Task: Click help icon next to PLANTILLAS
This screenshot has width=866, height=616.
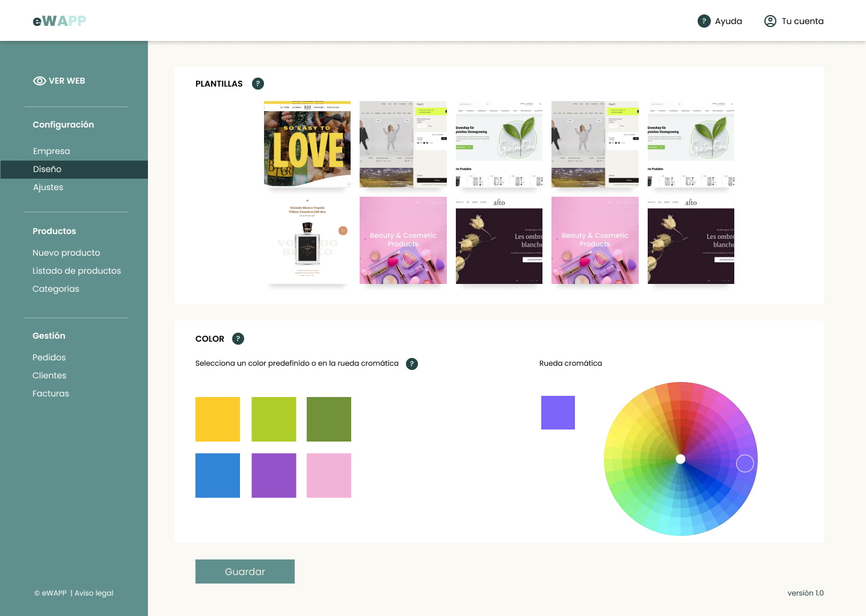Action: 258,84
